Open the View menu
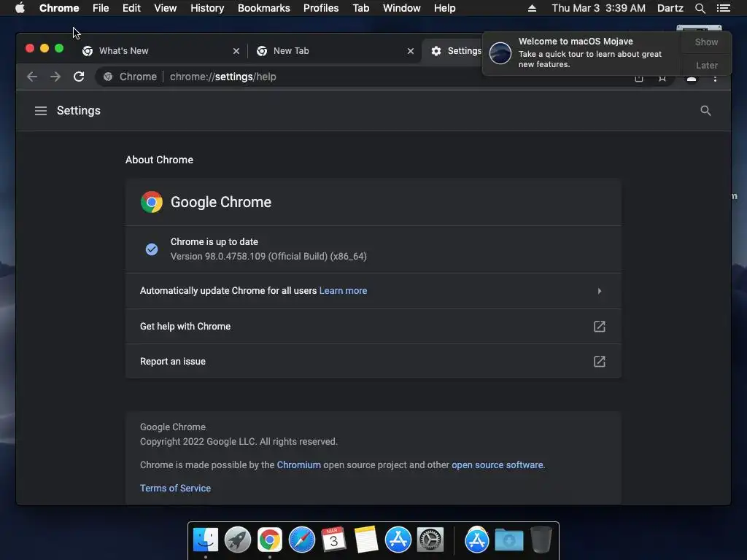This screenshot has height=560, width=747. 166,8
